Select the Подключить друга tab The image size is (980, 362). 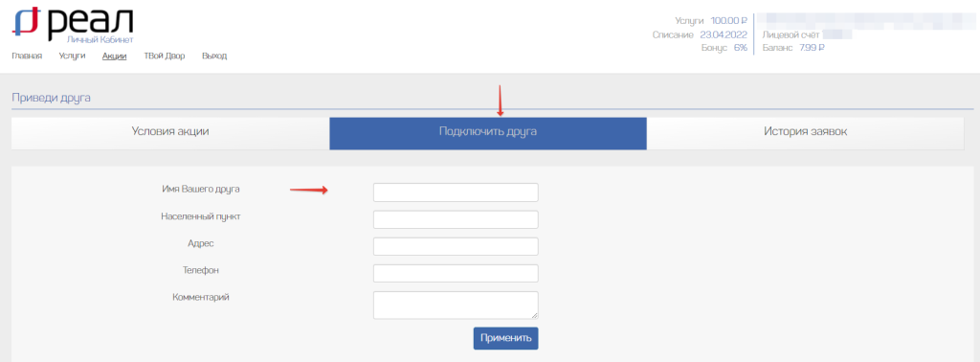pos(488,133)
